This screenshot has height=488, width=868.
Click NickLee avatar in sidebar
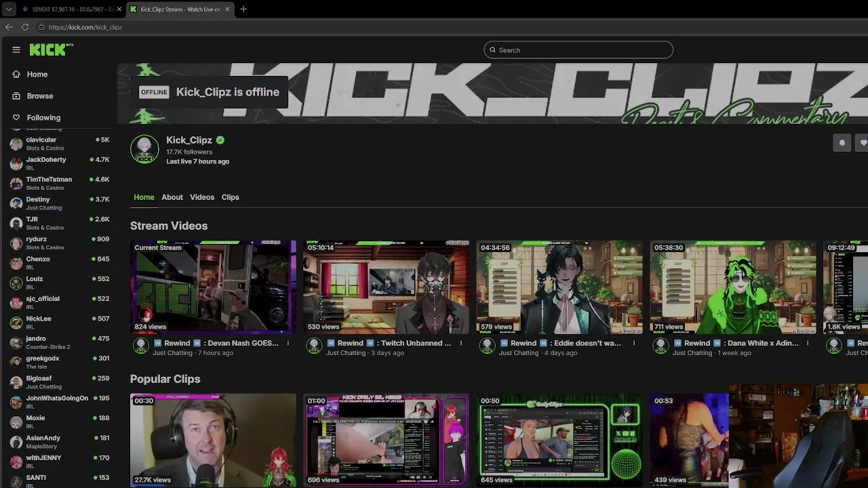[x=16, y=323]
